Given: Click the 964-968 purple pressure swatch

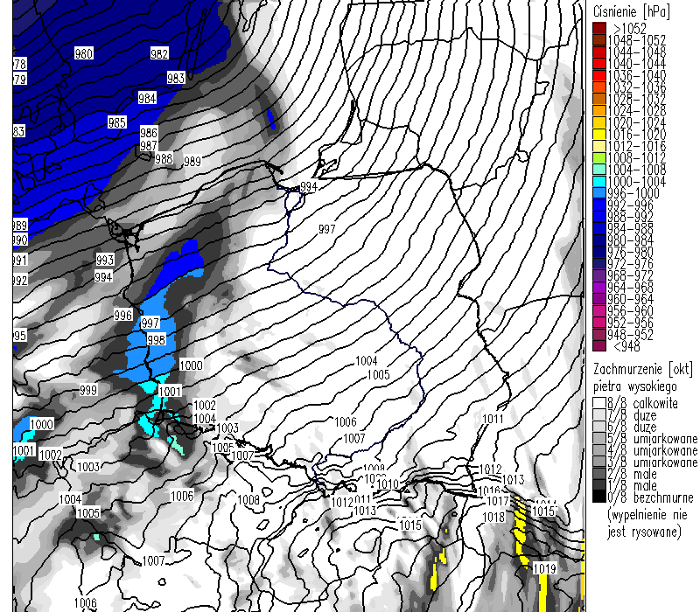Looking at the screenshot, I should coord(598,287).
